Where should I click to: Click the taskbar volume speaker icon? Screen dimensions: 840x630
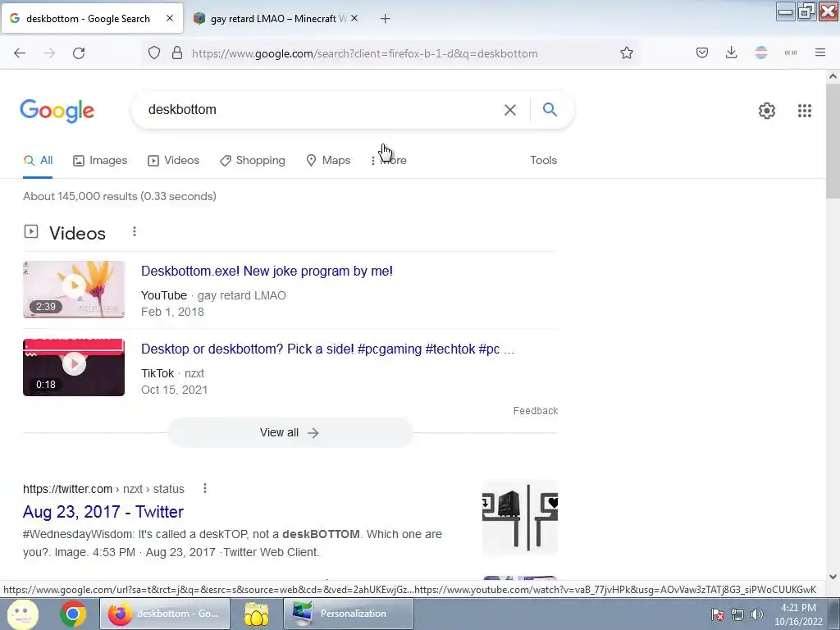(x=757, y=614)
